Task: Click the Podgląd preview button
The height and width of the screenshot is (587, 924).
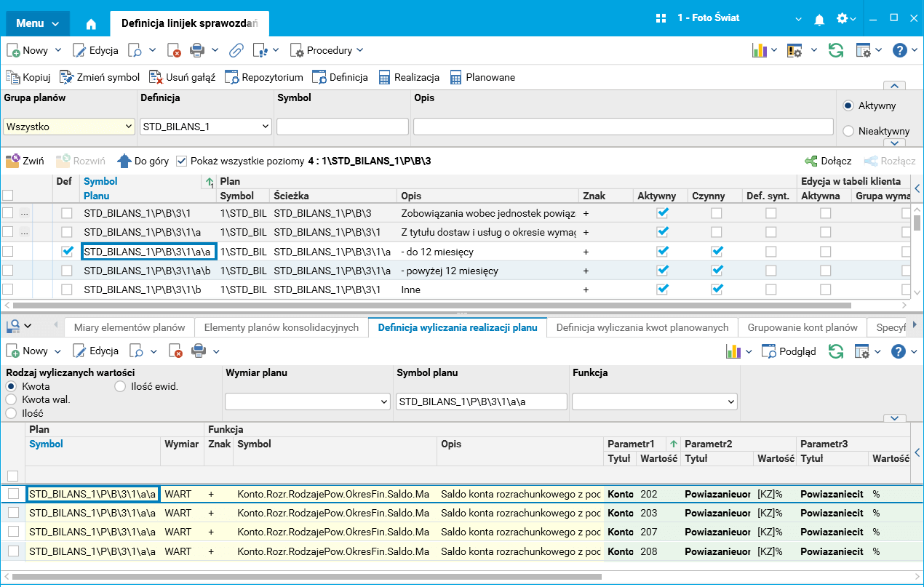Action: pyautogui.click(x=789, y=351)
